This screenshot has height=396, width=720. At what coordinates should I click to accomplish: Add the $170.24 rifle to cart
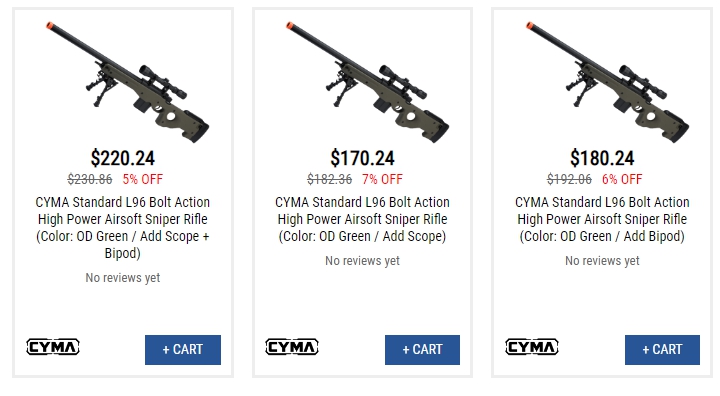tap(422, 350)
